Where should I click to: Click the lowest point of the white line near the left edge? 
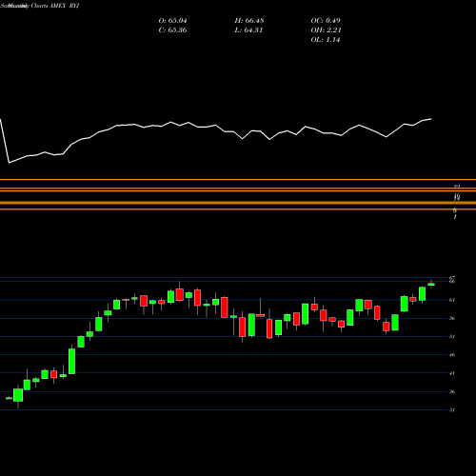[9, 163]
